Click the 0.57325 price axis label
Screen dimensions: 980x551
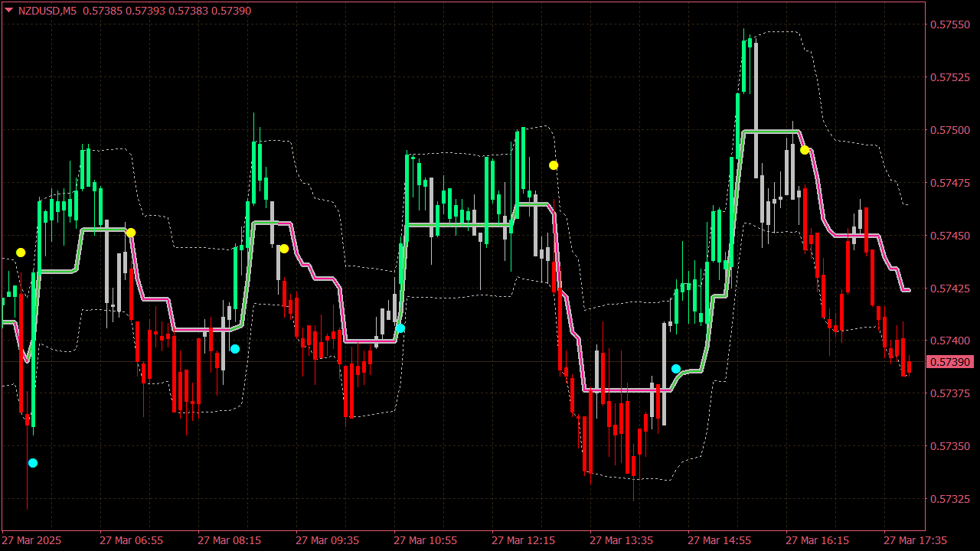tap(949, 499)
